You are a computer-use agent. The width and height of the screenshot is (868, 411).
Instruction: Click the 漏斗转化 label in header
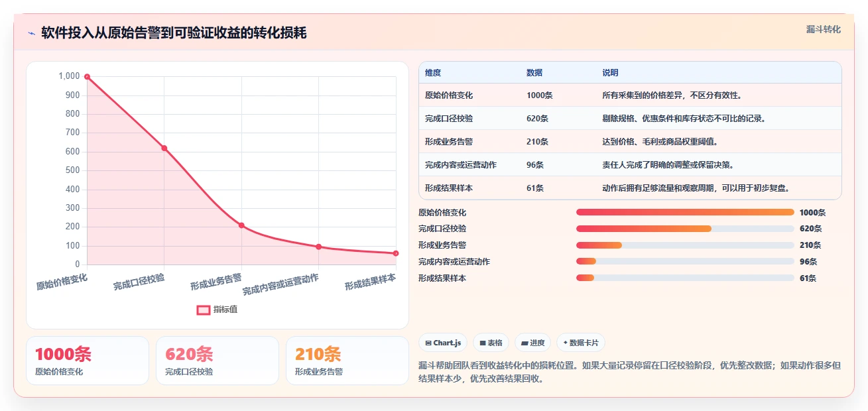coord(824,29)
